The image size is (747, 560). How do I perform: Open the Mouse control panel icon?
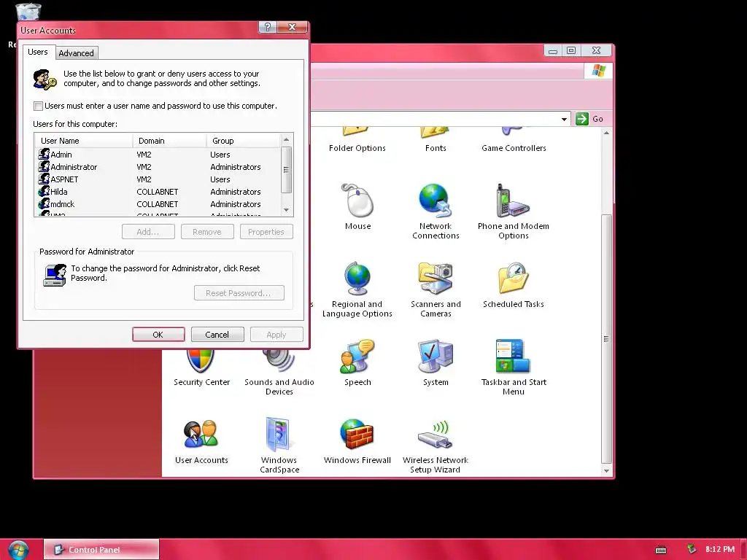357,201
